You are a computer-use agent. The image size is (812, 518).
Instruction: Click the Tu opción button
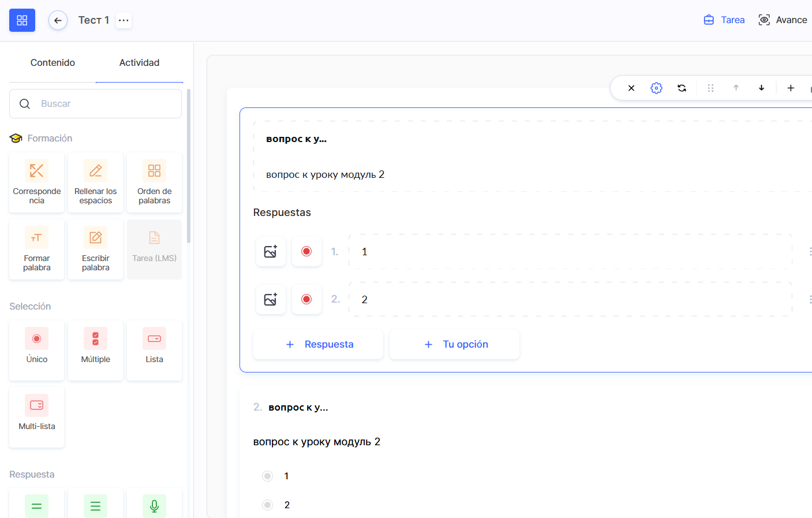pos(455,344)
